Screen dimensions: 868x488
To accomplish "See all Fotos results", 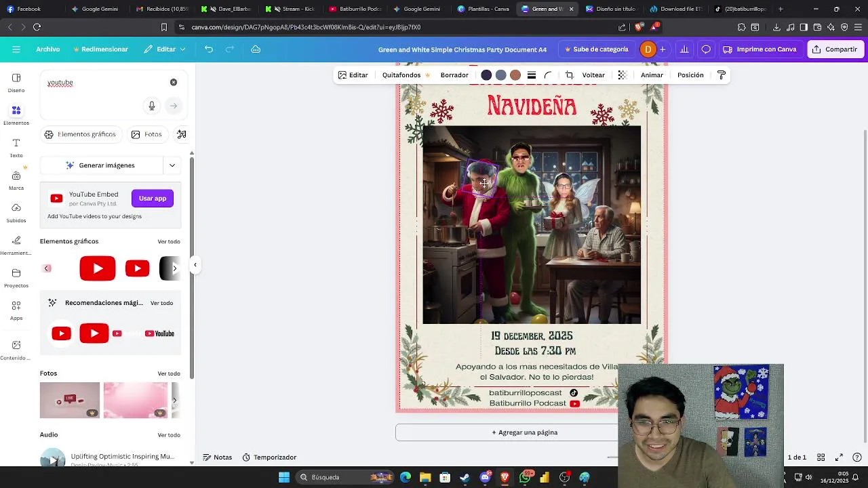I will tap(169, 373).
